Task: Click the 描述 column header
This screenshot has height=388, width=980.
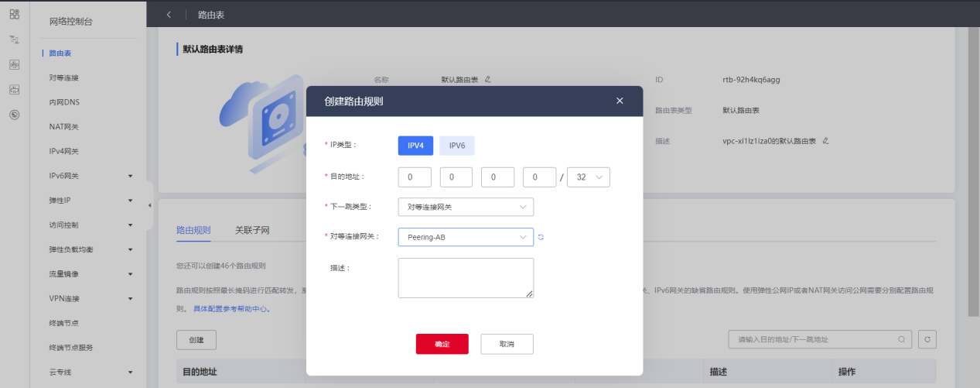Action: pyautogui.click(x=719, y=373)
